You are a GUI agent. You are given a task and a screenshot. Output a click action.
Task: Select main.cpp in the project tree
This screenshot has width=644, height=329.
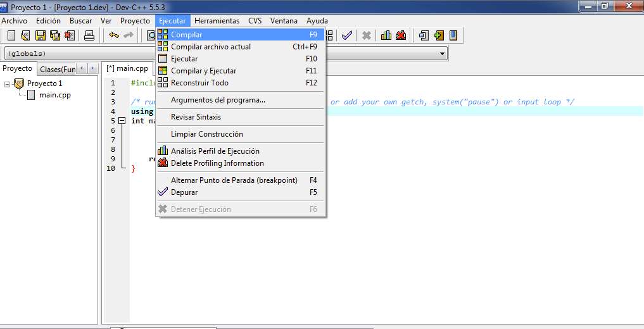[x=55, y=95]
